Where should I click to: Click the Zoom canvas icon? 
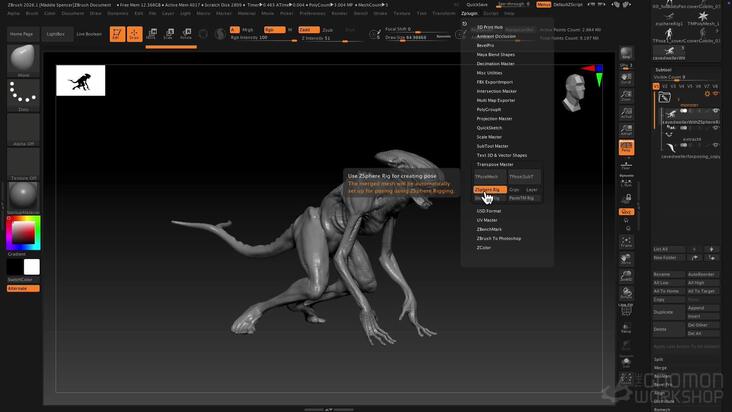coord(626,96)
